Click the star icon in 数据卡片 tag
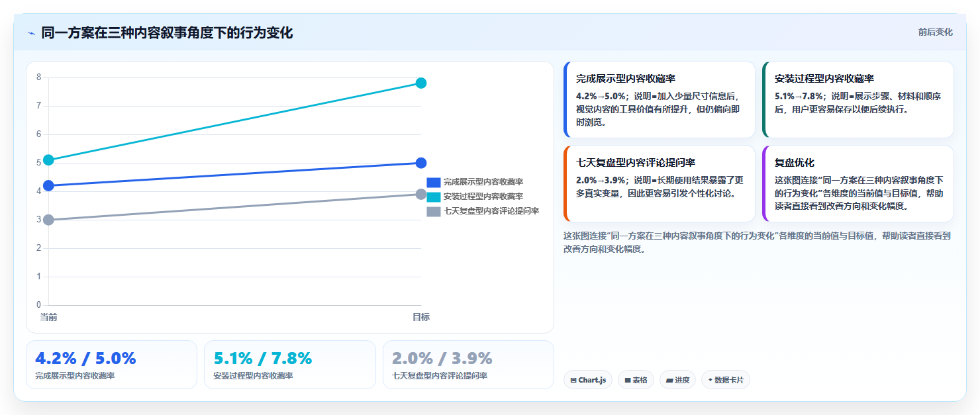This screenshot has width=980, height=415. coord(710,380)
